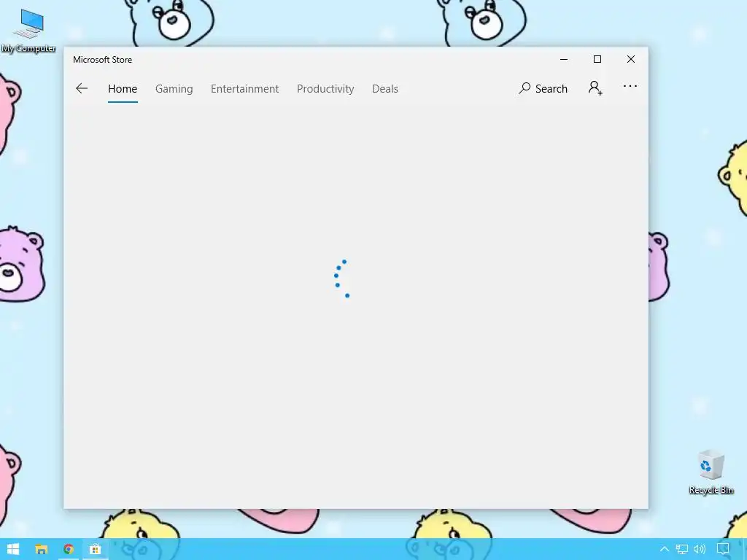Switch to the Gaming tab

pos(174,89)
